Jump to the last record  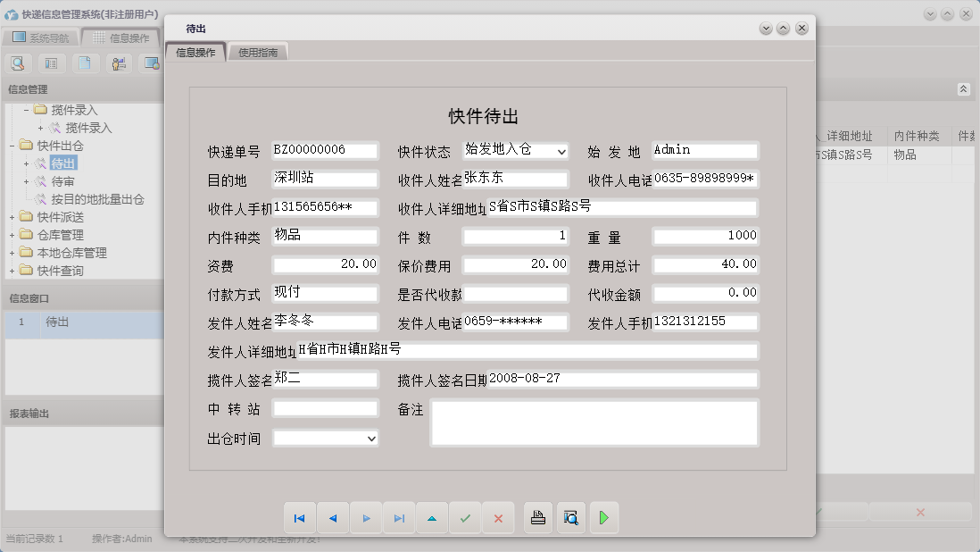click(x=399, y=517)
